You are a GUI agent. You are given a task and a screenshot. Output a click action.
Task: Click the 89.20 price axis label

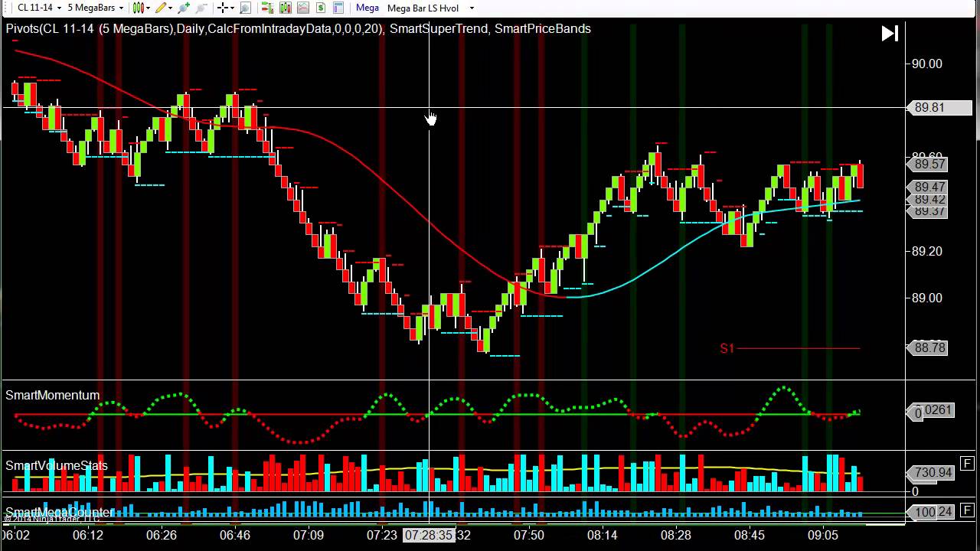(x=926, y=251)
